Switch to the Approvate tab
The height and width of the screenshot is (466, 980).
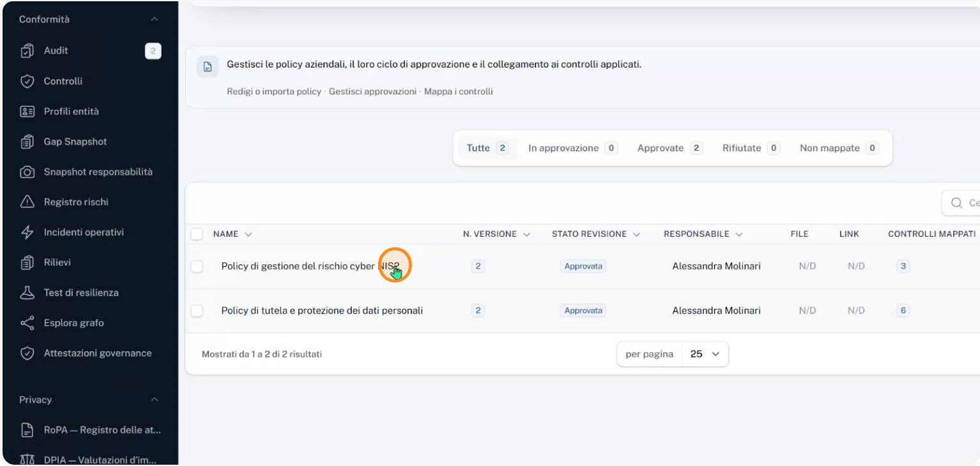(x=670, y=148)
